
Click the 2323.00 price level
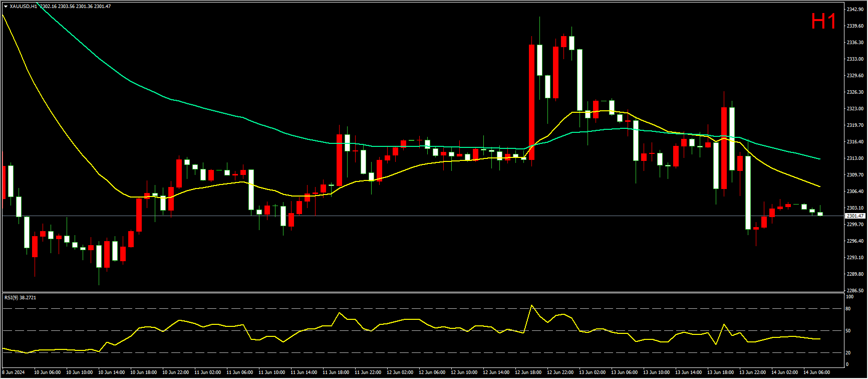pyautogui.click(x=854, y=109)
